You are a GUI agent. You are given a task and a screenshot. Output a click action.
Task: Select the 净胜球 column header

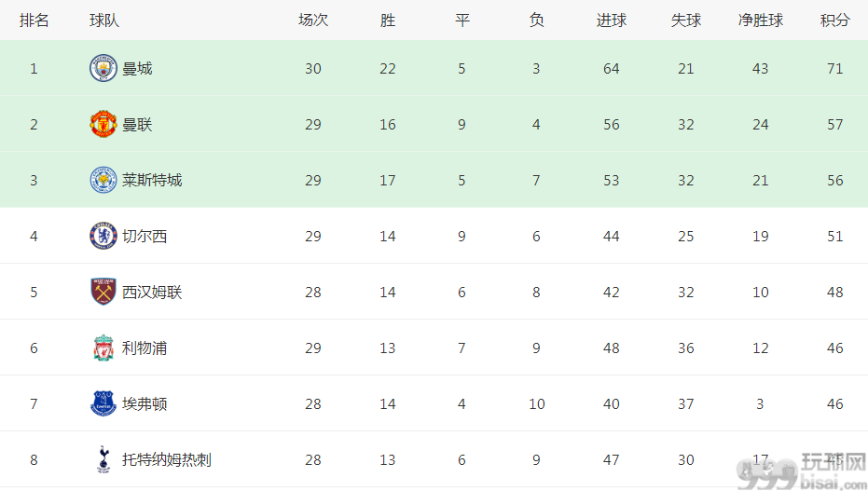tap(761, 20)
